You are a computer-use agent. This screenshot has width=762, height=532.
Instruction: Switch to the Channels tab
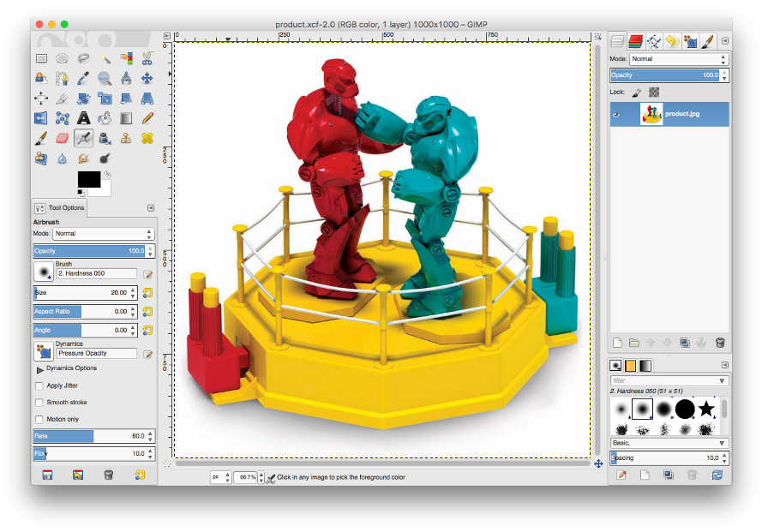[635, 40]
